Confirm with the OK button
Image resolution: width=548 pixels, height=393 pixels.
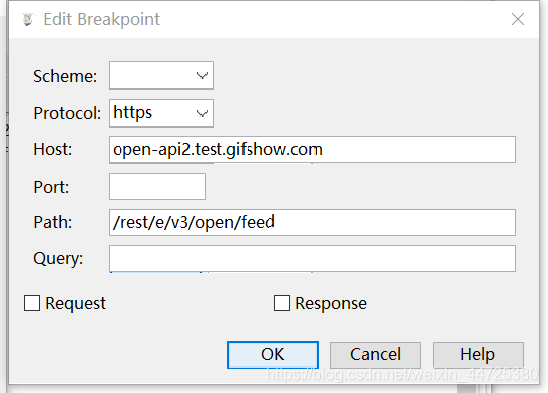click(273, 355)
